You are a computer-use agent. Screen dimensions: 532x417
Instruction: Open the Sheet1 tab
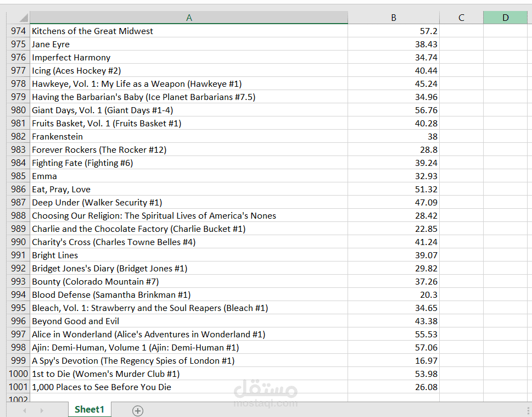coord(89,409)
